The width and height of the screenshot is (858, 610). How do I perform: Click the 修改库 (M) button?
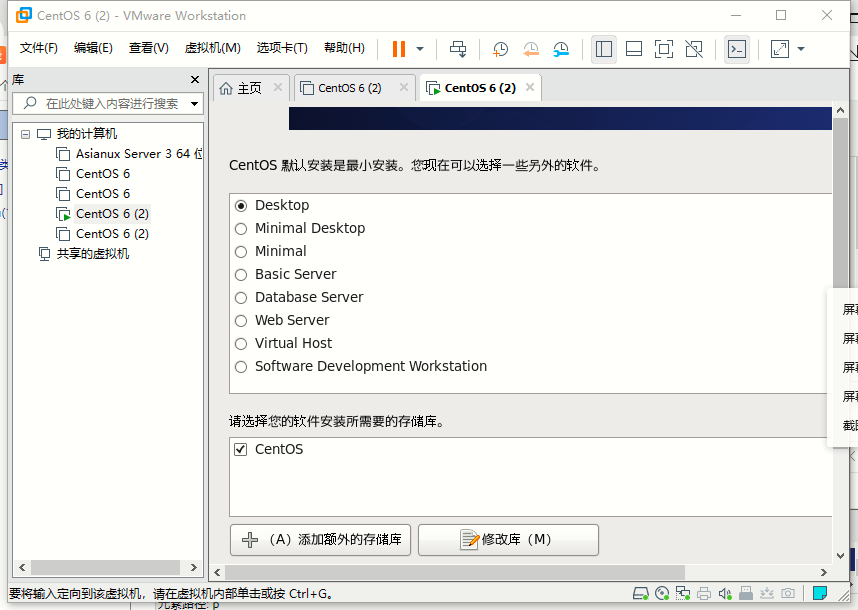[x=508, y=539]
